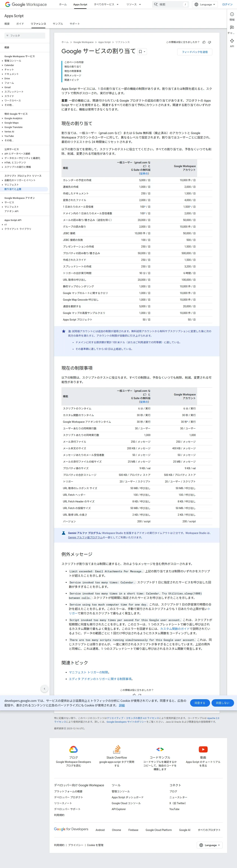Image resolution: width=237 pixels, height=868 pixels.
Task: Jump to 現在の制限事項 in page contents
Action: [73, 71]
